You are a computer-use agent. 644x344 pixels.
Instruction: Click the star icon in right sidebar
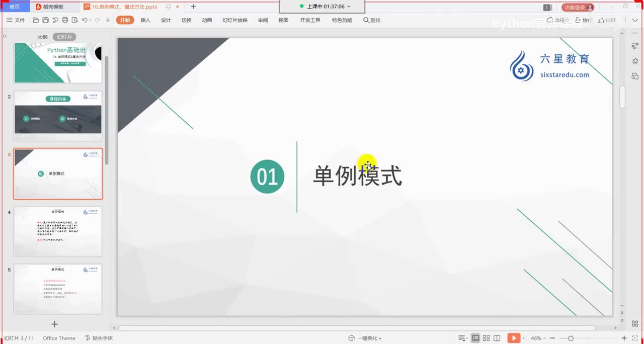pos(635,61)
